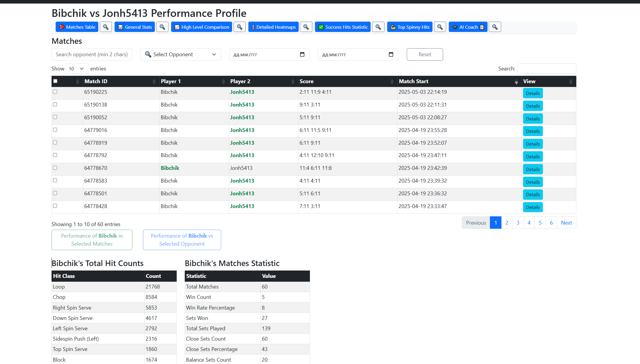The width and height of the screenshot is (640, 364).
Task: Switch to the Detailed Heatmaps tab
Action: tap(273, 27)
